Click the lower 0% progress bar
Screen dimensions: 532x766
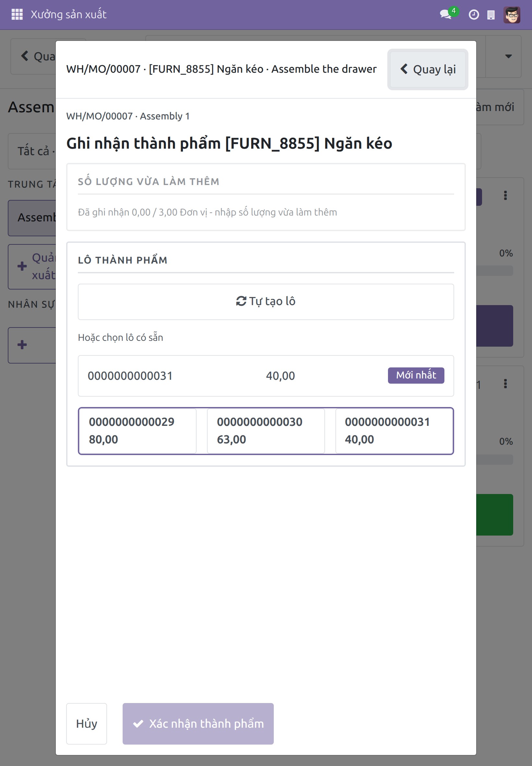click(495, 460)
